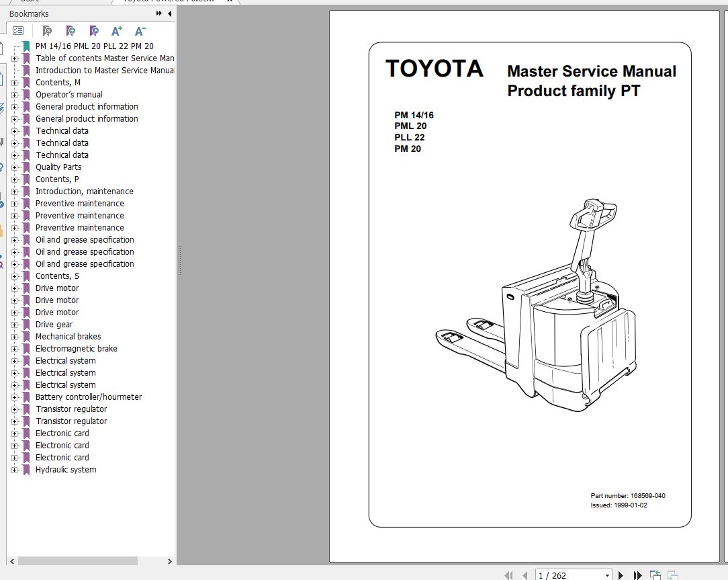Viewport: 728px width, 580px height.
Task: Open the PM 14/16 PML 20 PLL 22 bookmark
Action: click(94, 46)
